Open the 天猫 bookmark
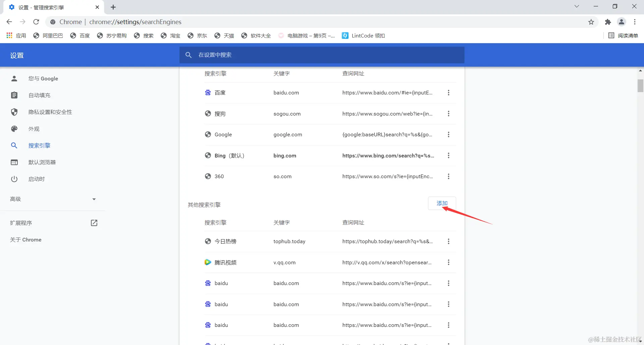The width and height of the screenshot is (644, 345). [x=224, y=36]
